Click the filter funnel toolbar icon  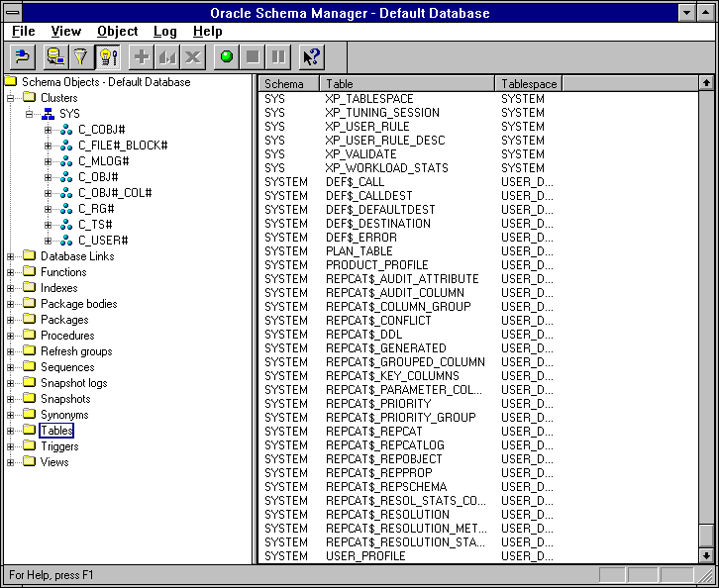point(81,56)
